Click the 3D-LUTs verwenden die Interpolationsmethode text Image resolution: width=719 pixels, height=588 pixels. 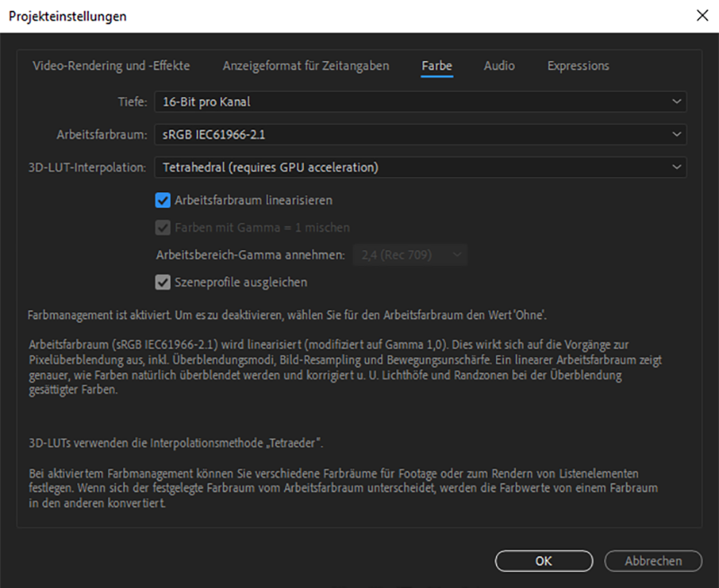tap(175, 443)
